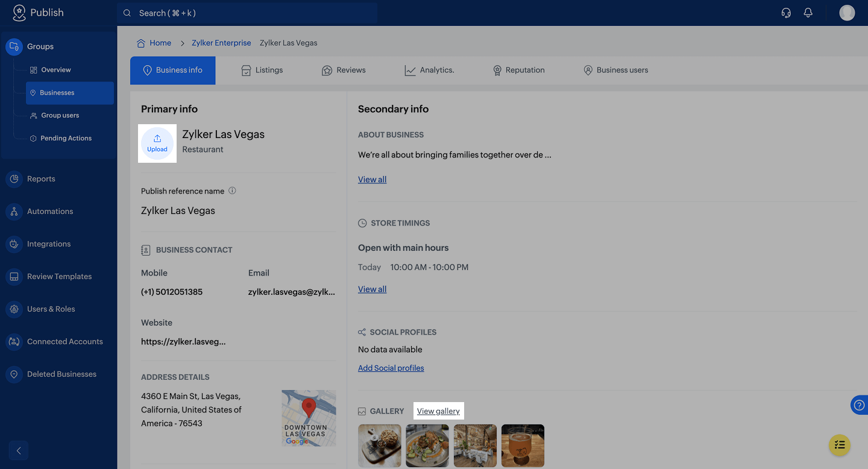Upload a business logo image

tap(157, 143)
